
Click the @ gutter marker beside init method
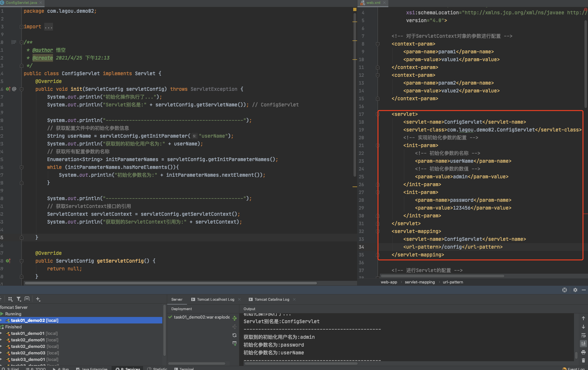(14, 89)
